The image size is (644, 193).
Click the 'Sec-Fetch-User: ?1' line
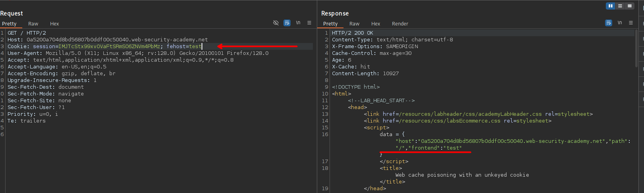coord(36,107)
